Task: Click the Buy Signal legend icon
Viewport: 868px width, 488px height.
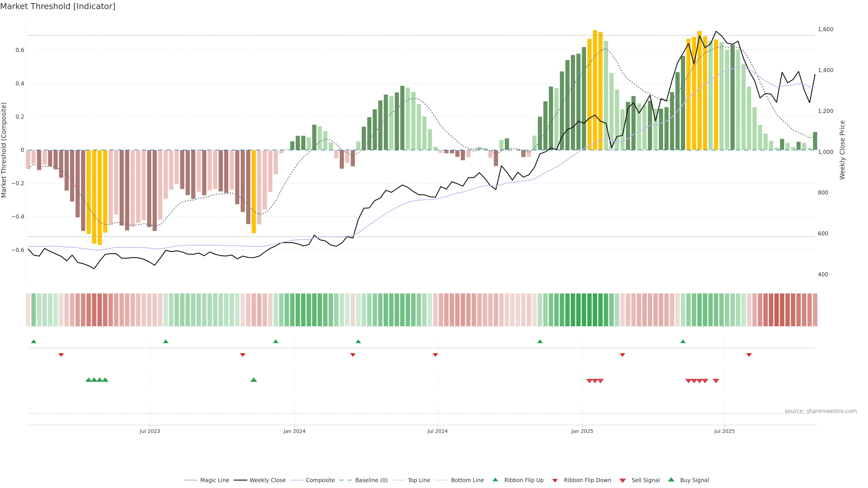Action: point(671,480)
